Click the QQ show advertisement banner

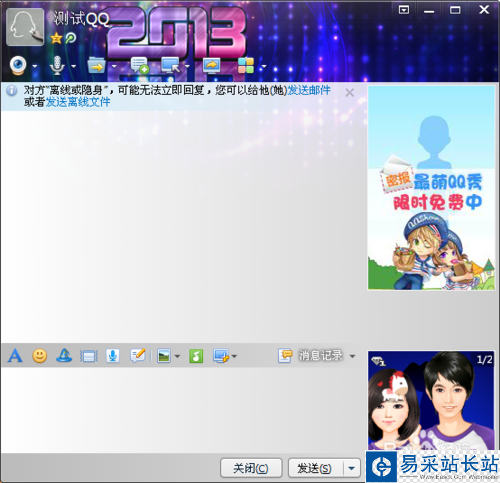431,188
